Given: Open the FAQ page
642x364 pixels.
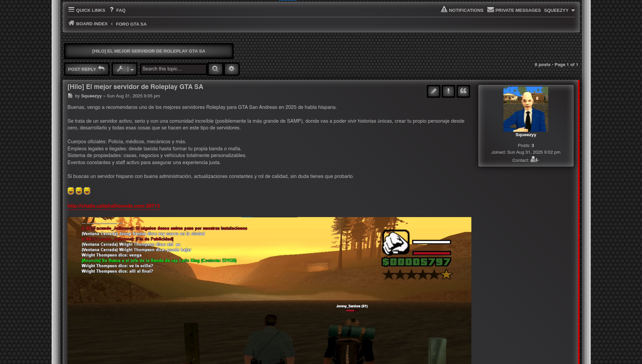Looking at the screenshot, I should pyautogui.click(x=117, y=10).
